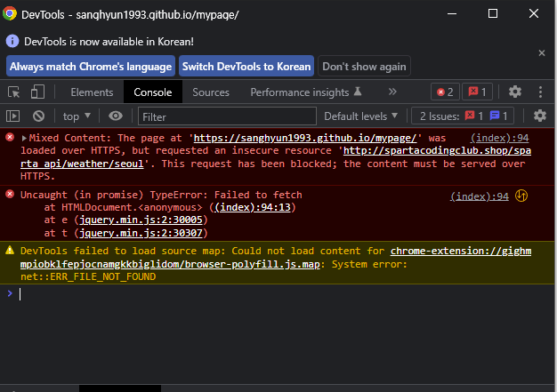Minimize the DevTools window
The width and height of the screenshot is (557, 392).
452,14
